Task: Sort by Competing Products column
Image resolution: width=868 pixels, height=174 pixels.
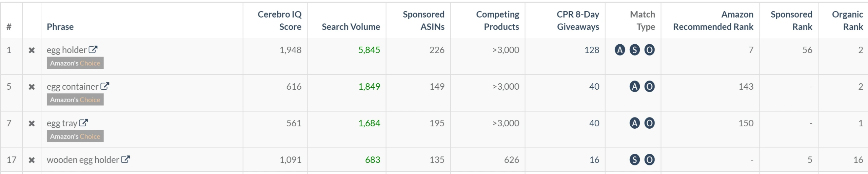Action: click(x=497, y=20)
